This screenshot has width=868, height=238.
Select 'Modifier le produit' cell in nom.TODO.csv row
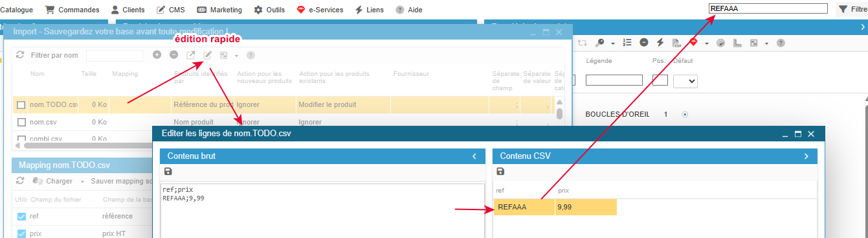pos(343,104)
